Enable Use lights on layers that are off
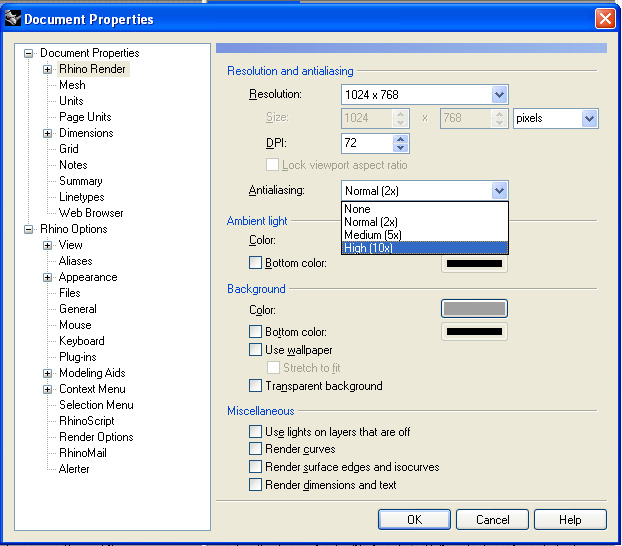This screenshot has height=546, width=622. [255, 431]
